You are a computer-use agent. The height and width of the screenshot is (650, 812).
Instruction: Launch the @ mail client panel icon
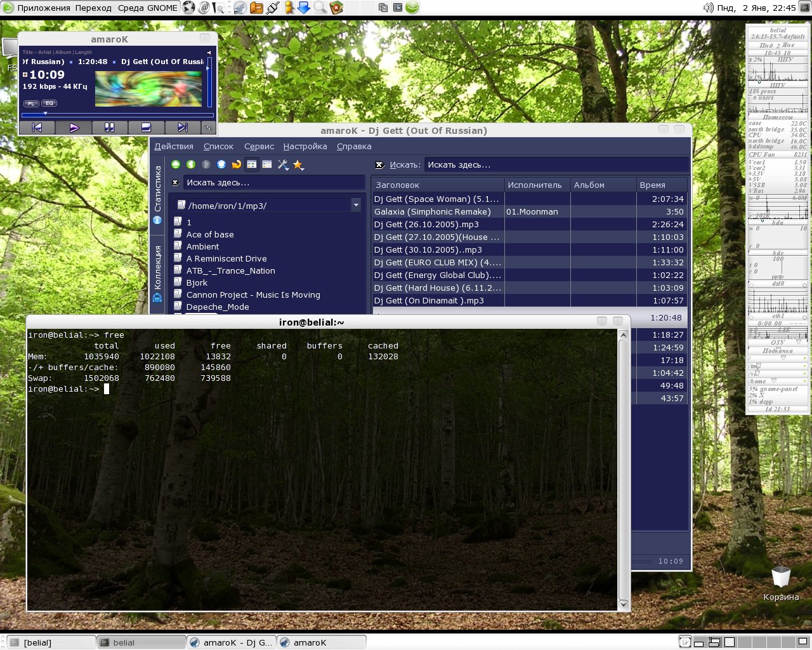point(204,8)
